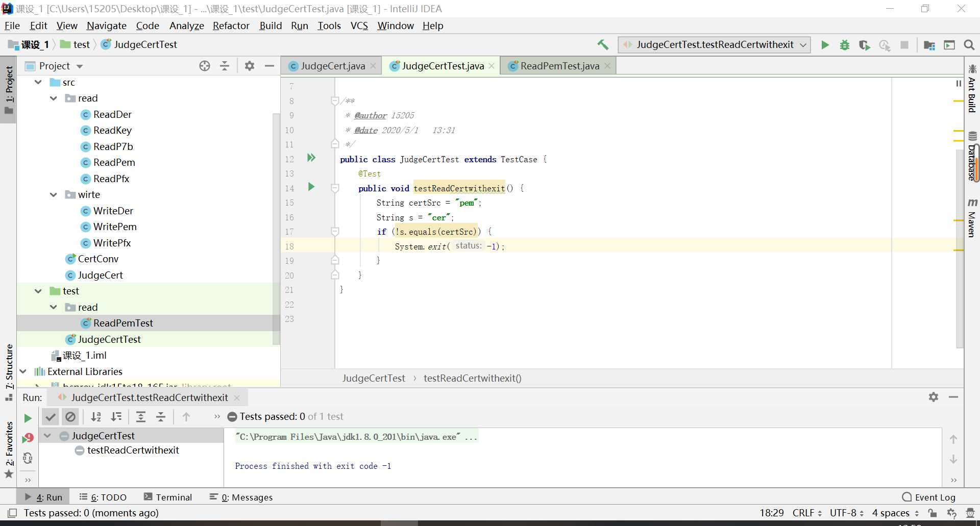Collapse JudgeCertTest node in test results
The height and width of the screenshot is (526, 980).
click(47, 436)
